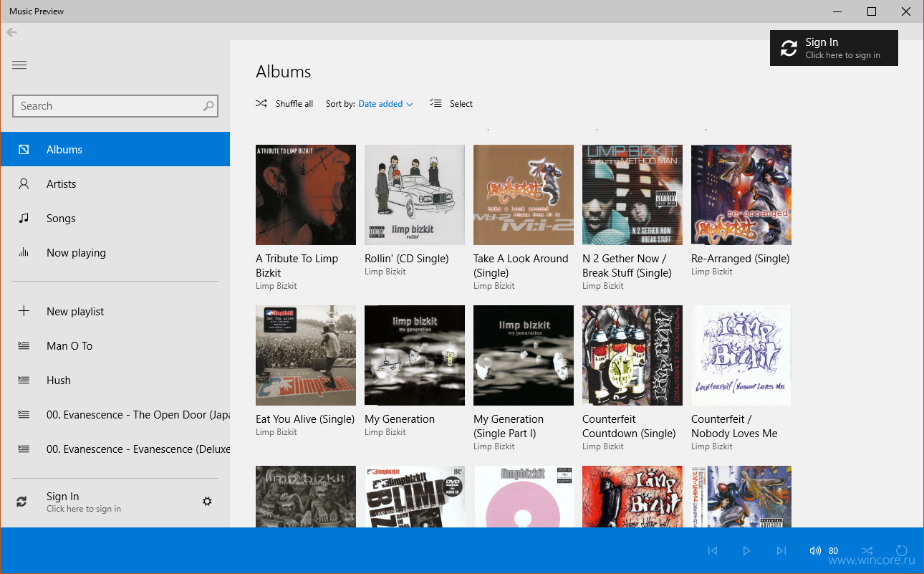Switch to the Songs section
Screen dimensions: 924x574
(115, 219)
